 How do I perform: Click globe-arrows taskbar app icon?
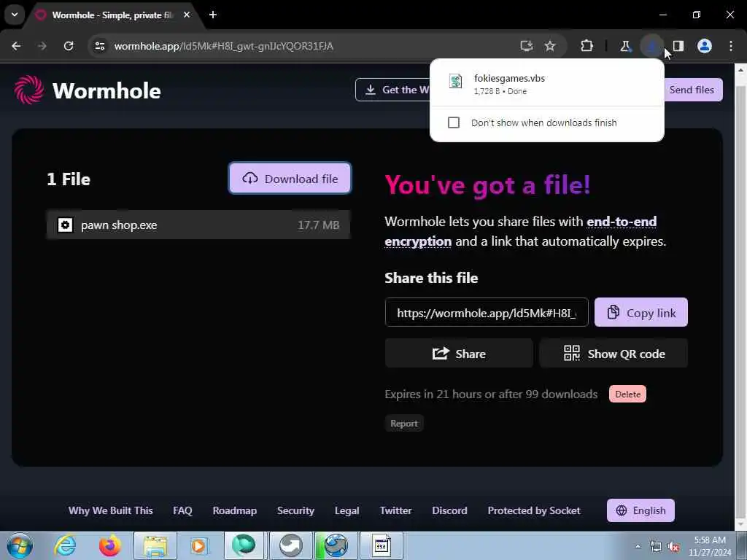(x=336, y=545)
